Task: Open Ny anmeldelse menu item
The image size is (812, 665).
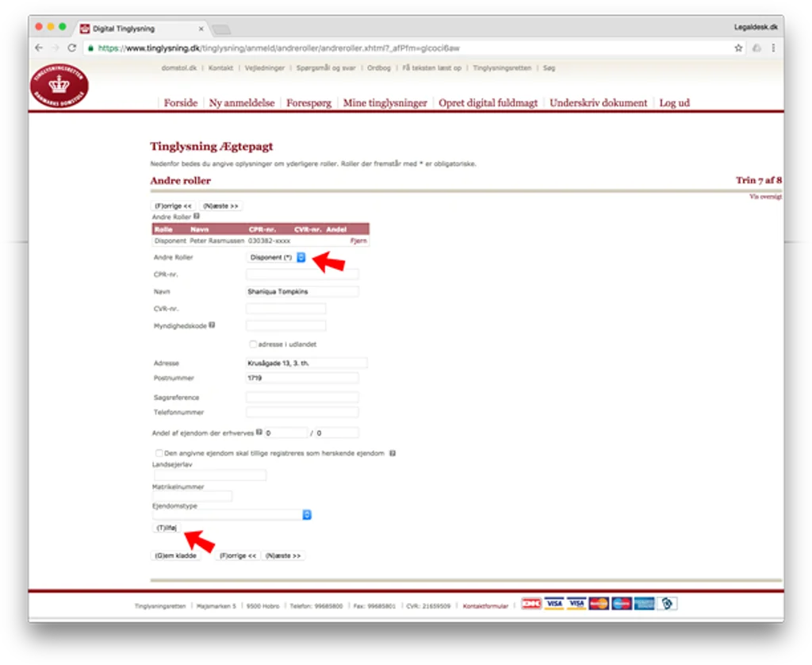Action: click(x=242, y=102)
